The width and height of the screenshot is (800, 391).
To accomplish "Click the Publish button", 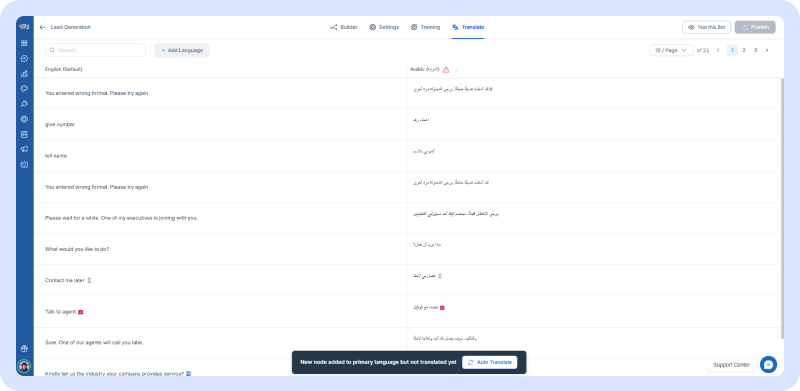I will click(755, 27).
